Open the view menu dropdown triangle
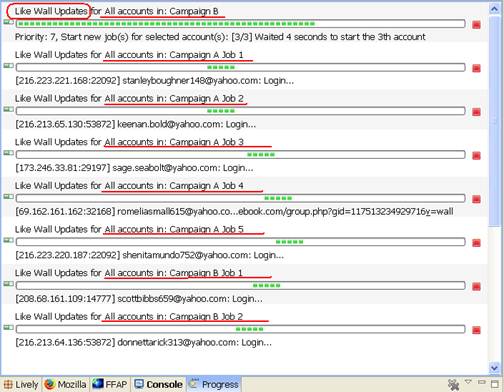504x392 pixels. click(x=468, y=382)
